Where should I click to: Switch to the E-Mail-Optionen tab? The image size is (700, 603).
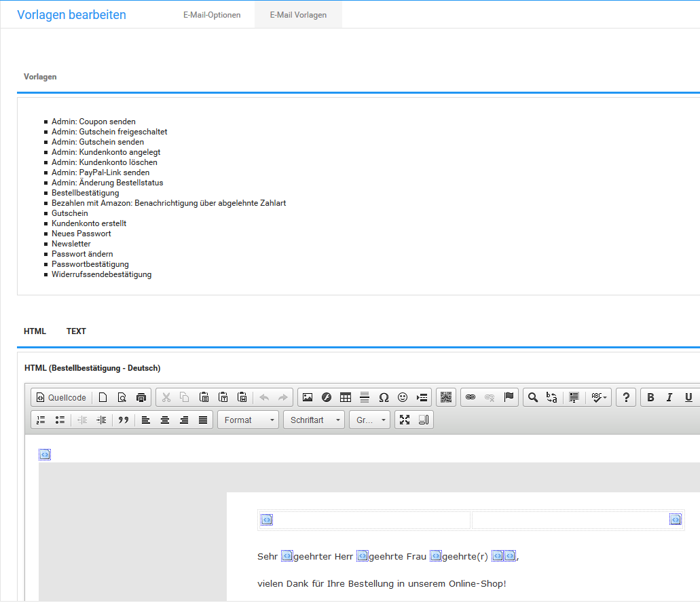212,14
